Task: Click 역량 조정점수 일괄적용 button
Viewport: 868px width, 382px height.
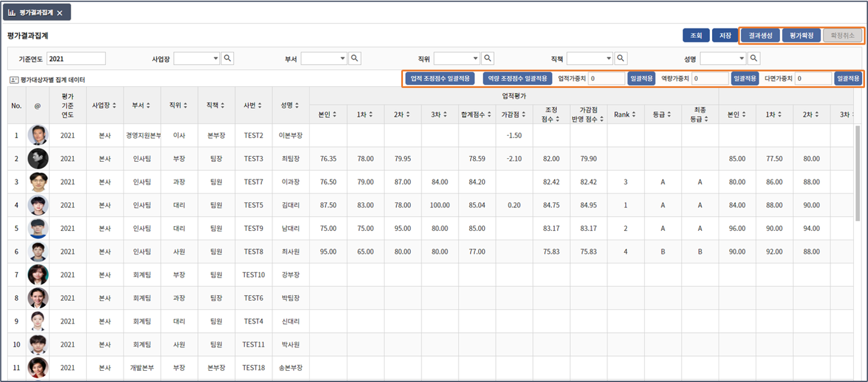Action: pos(517,79)
